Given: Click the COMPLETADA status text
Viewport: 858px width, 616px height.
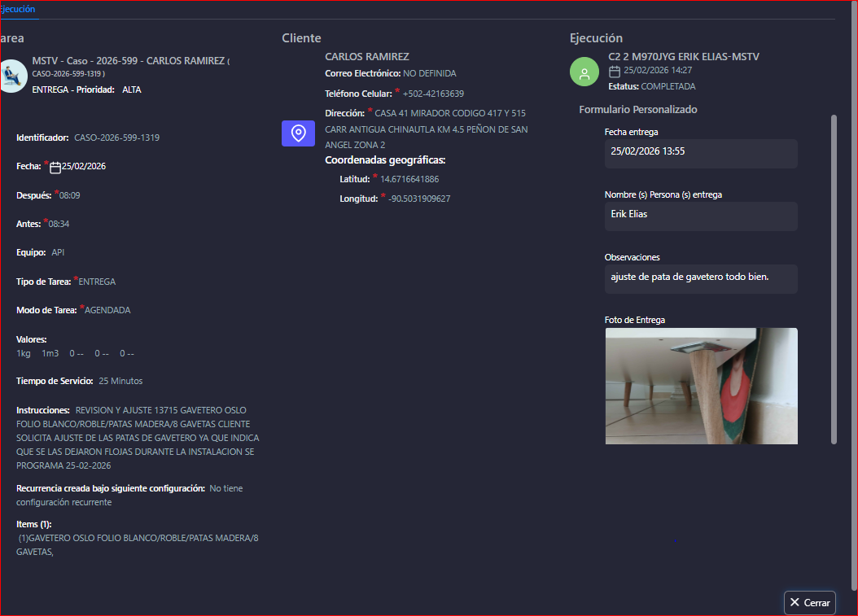Looking at the screenshot, I should click(668, 86).
